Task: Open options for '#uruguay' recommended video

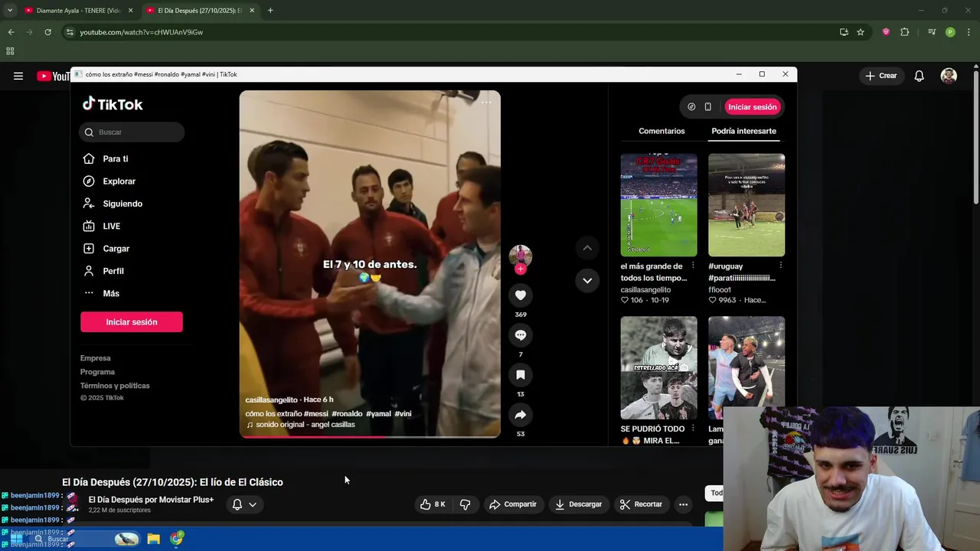Action: pyautogui.click(x=780, y=266)
